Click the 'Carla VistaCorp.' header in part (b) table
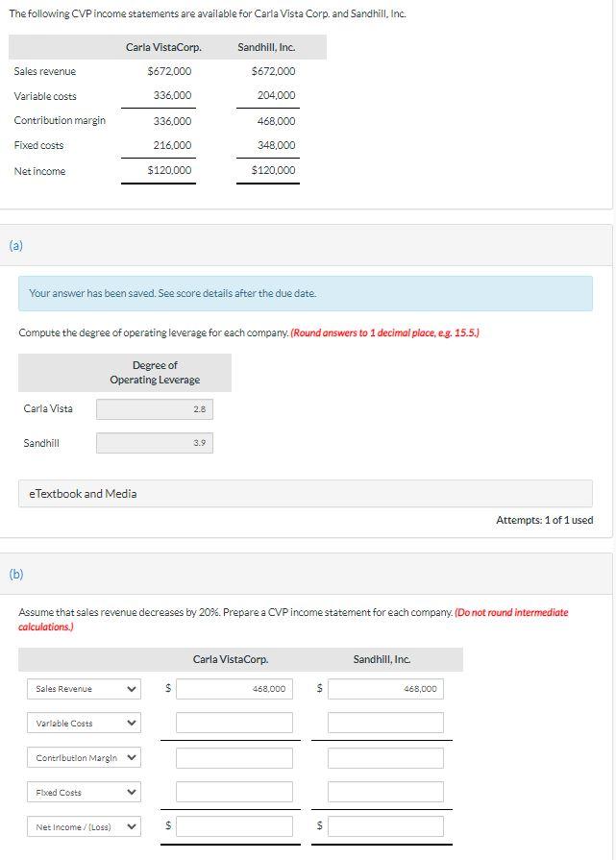Screen dimensions: 616x860 click(231, 659)
